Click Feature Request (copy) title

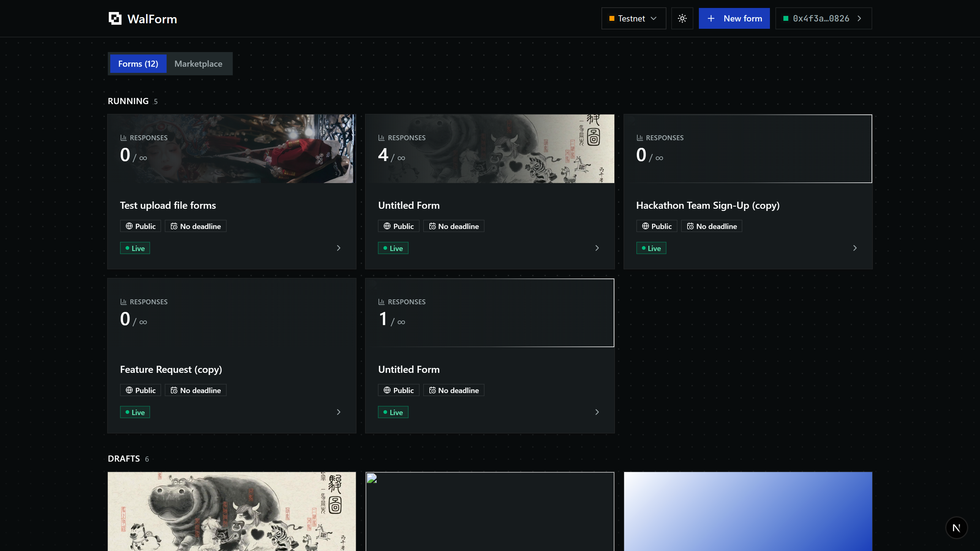pos(171,369)
